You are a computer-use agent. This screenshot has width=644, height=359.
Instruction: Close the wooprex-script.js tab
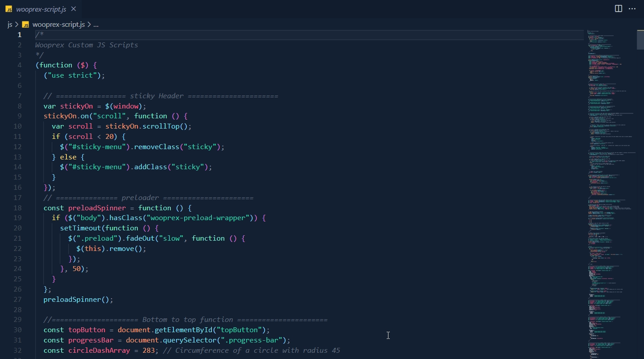(74, 9)
